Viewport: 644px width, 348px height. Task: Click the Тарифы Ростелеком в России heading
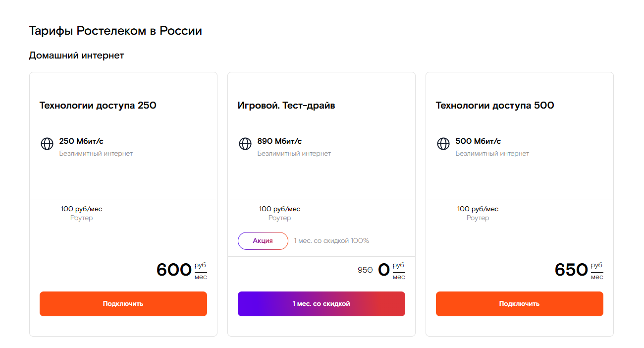115,31
